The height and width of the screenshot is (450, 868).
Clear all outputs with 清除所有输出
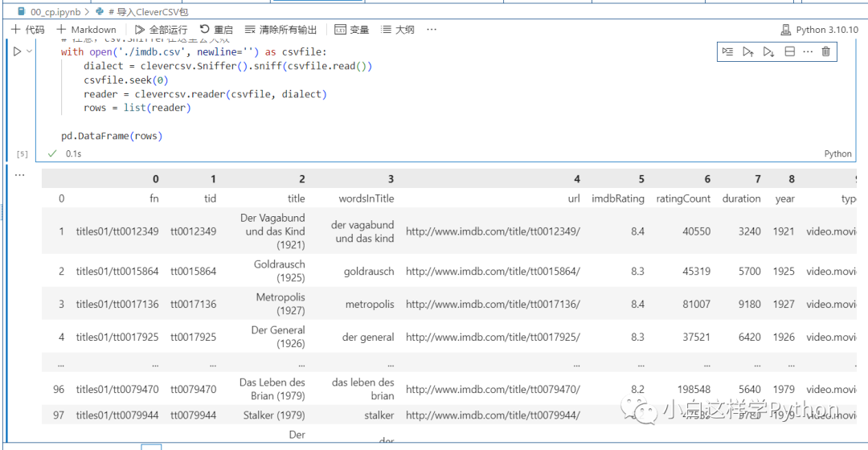point(280,30)
